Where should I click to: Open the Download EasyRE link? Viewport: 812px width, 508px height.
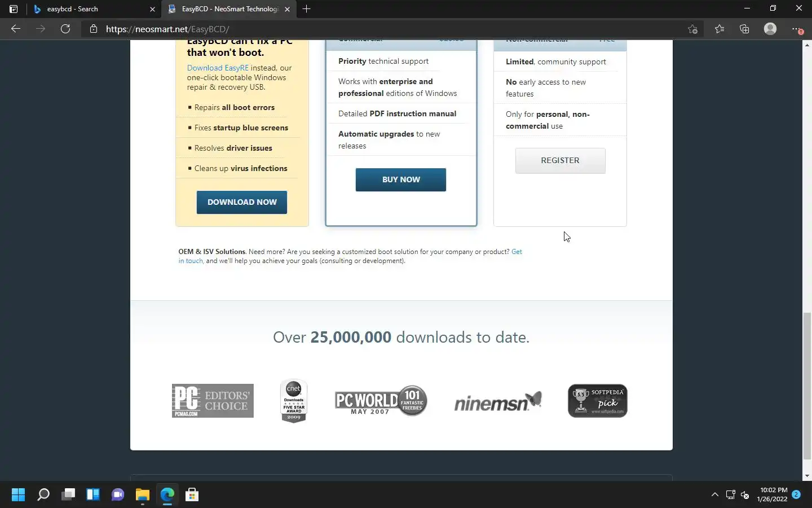pyautogui.click(x=218, y=68)
